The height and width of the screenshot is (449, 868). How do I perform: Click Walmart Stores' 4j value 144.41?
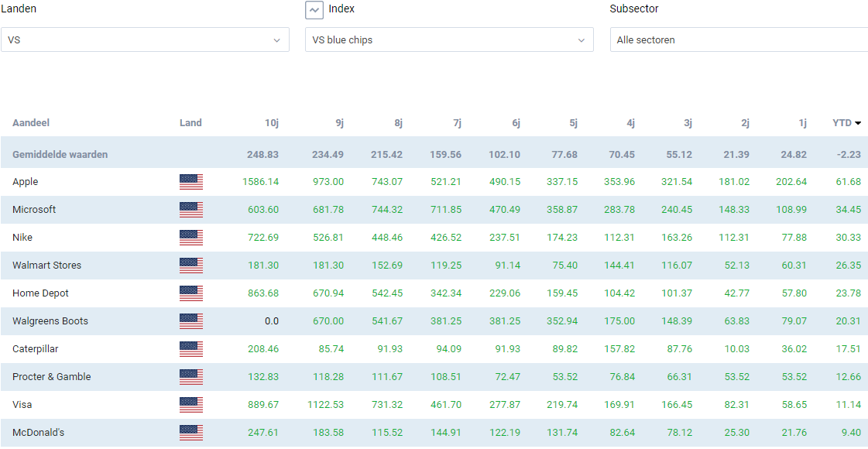[619, 266]
